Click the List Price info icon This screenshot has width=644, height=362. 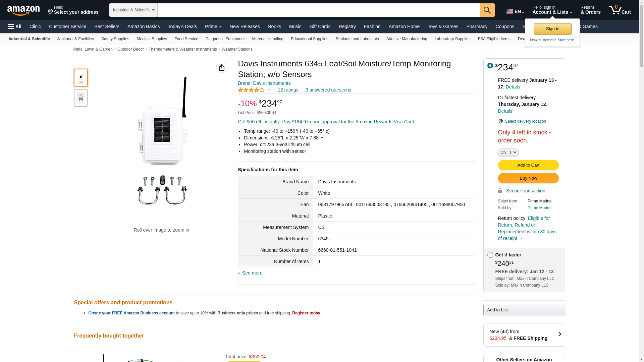point(274,113)
